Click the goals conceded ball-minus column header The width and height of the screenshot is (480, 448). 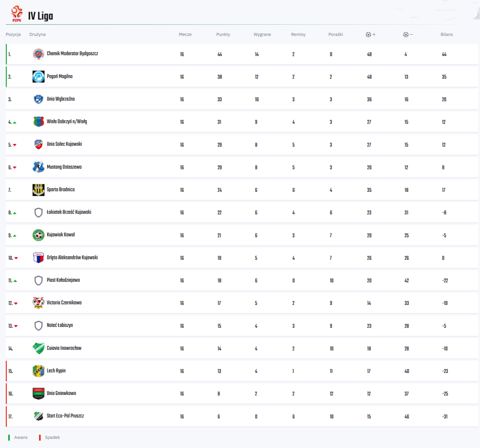click(408, 35)
